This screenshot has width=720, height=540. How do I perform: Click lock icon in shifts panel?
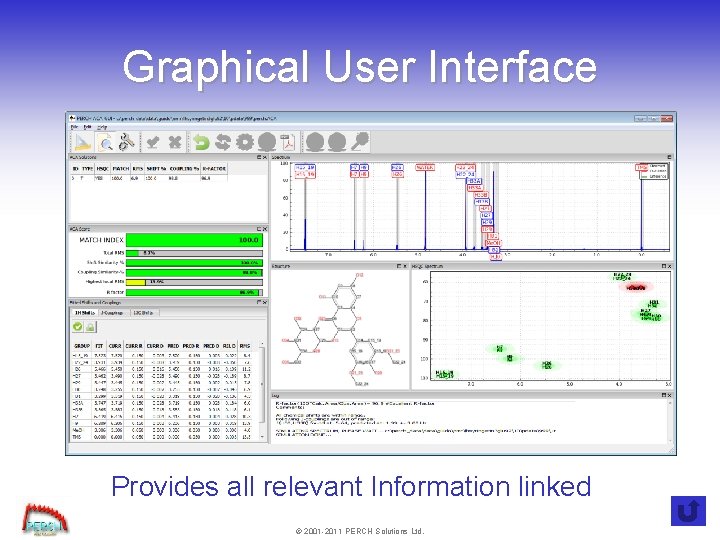tap(90, 326)
